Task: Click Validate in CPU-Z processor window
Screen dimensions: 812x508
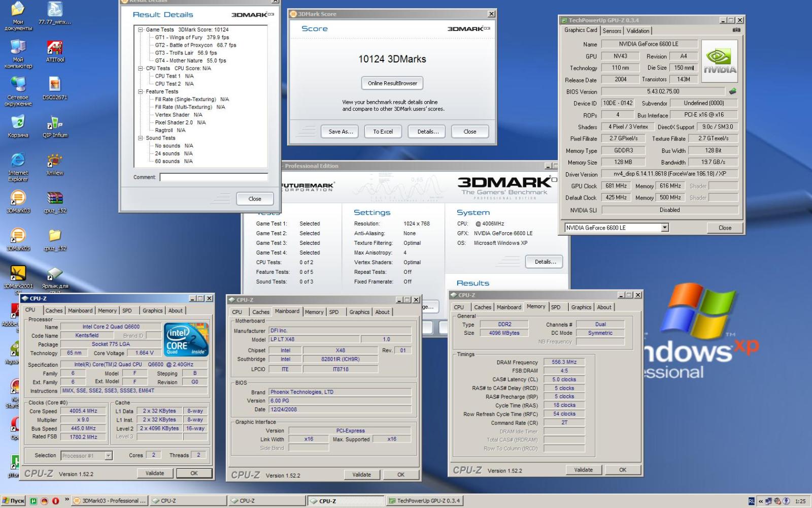Action: (x=155, y=473)
